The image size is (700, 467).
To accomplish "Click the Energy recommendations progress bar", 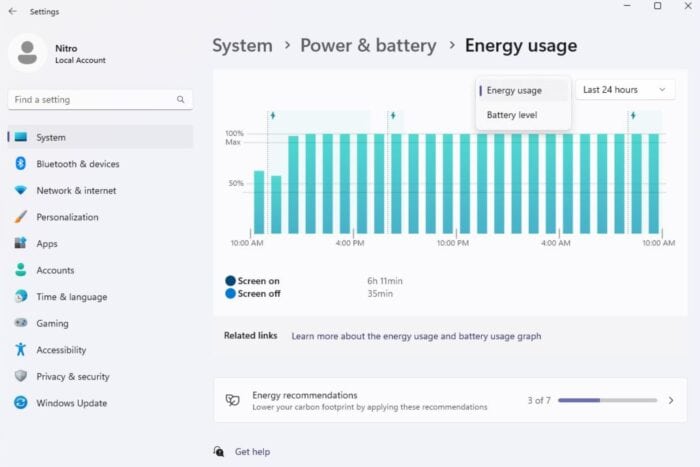I will (607, 400).
